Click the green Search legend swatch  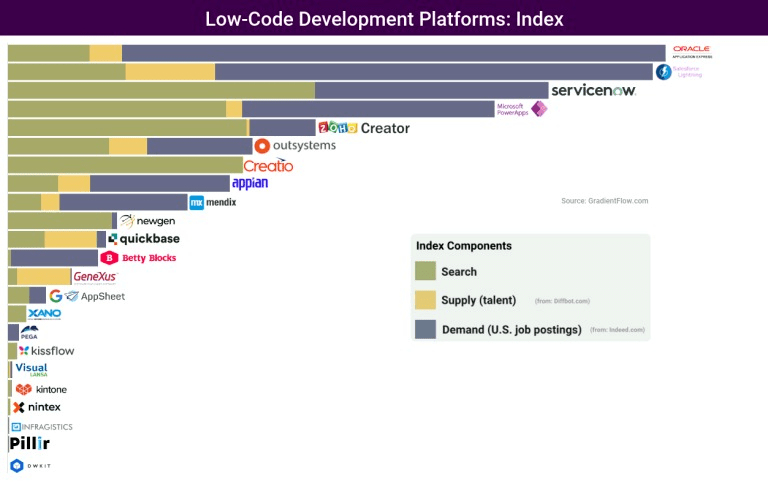tap(425, 271)
